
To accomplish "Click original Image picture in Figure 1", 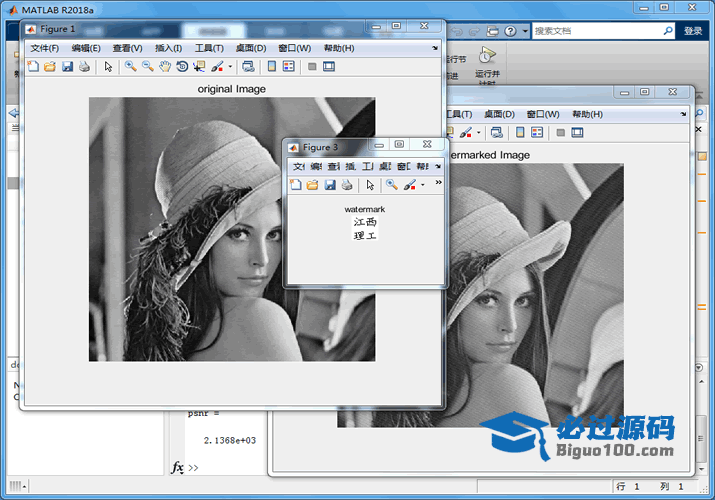I will click(x=232, y=229).
